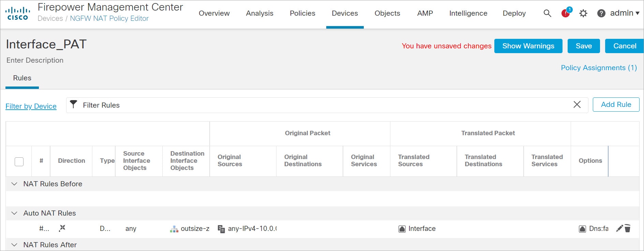Click the Translated Services column header

coord(547,161)
